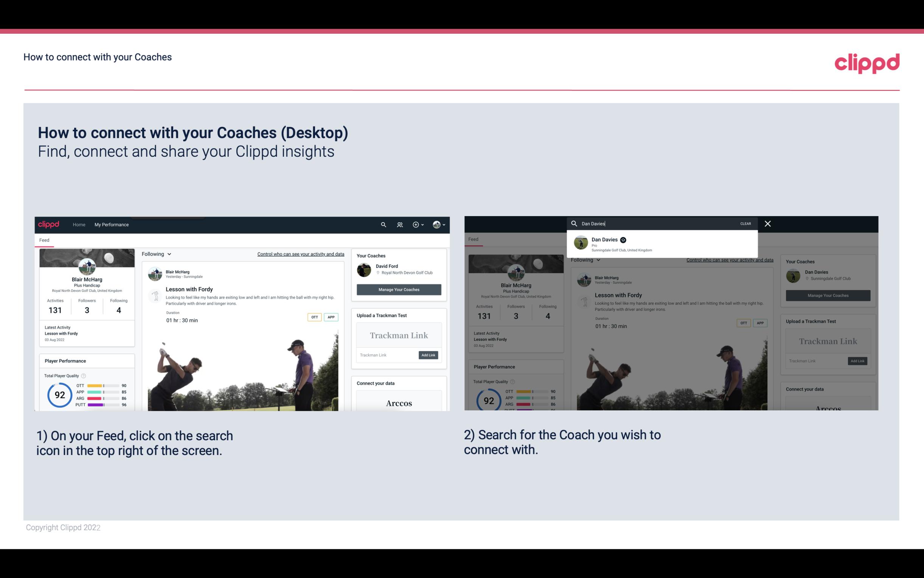Click the CLEAR button in search bar

tap(746, 224)
